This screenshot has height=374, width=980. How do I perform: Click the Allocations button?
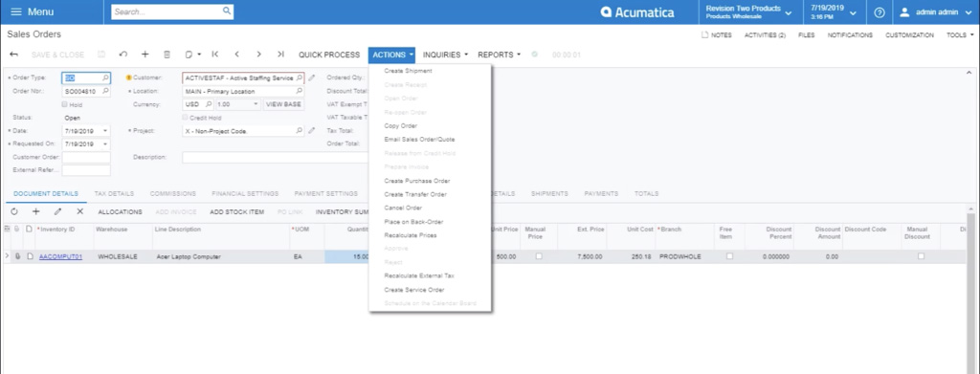[120, 211]
